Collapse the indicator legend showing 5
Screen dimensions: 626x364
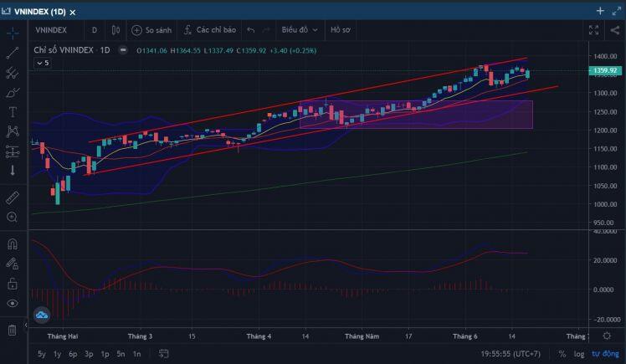[43, 63]
